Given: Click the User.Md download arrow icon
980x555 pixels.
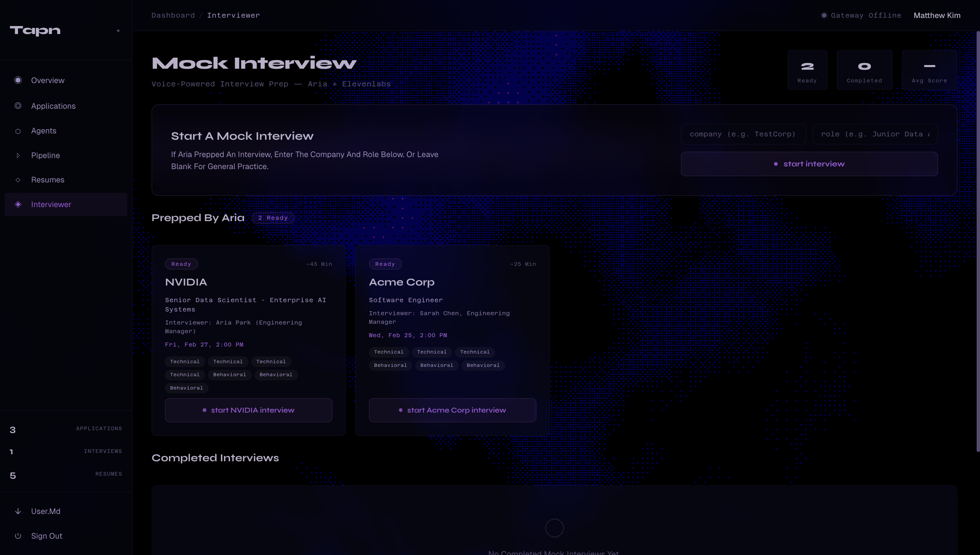Looking at the screenshot, I should [18, 511].
